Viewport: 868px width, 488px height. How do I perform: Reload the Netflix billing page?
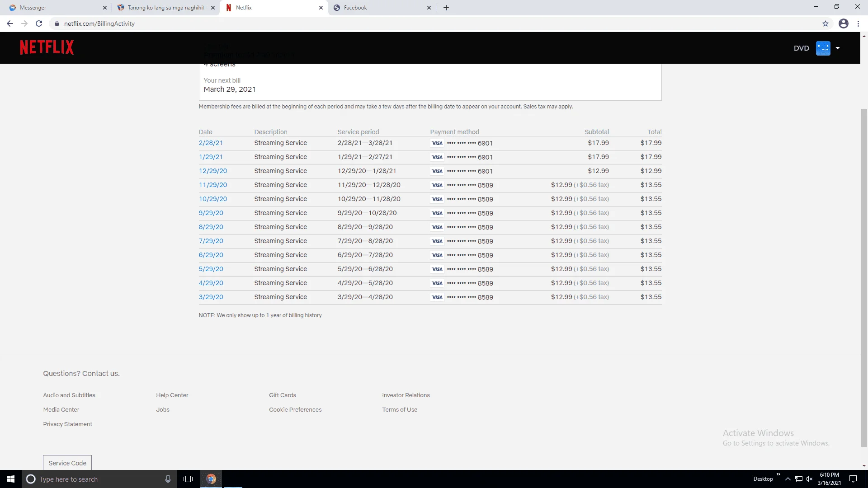[39, 23]
